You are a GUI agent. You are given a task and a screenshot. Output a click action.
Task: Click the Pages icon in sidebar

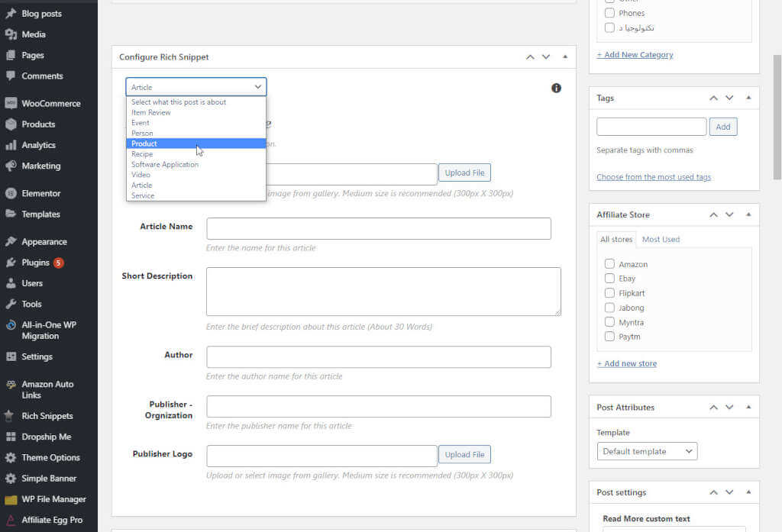click(11, 56)
